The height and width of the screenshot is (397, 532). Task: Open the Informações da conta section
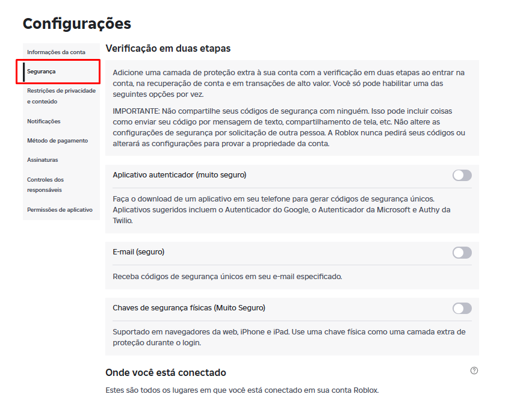(56, 52)
